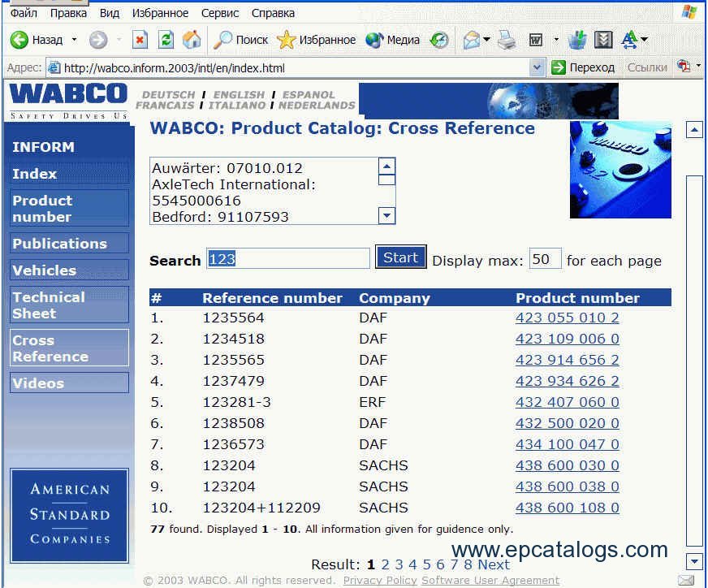Switch language to DEUTSCH
Screen dimensions: 708x588
[168, 95]
